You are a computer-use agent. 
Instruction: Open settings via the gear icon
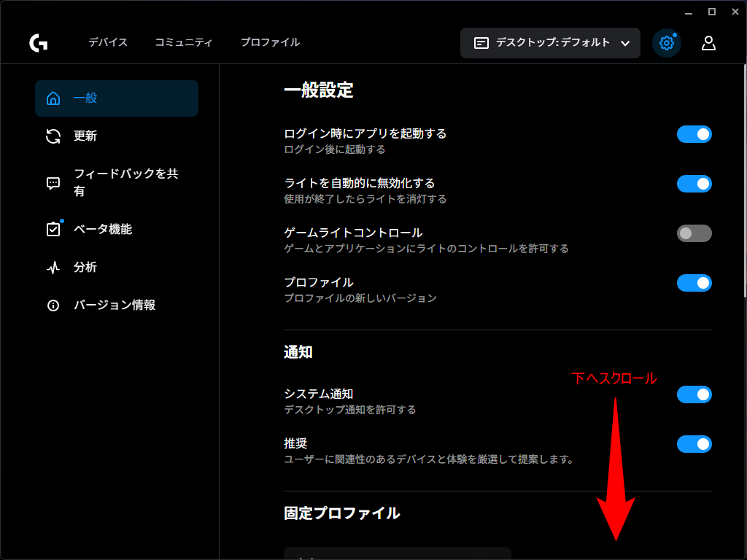coord(666,43)
